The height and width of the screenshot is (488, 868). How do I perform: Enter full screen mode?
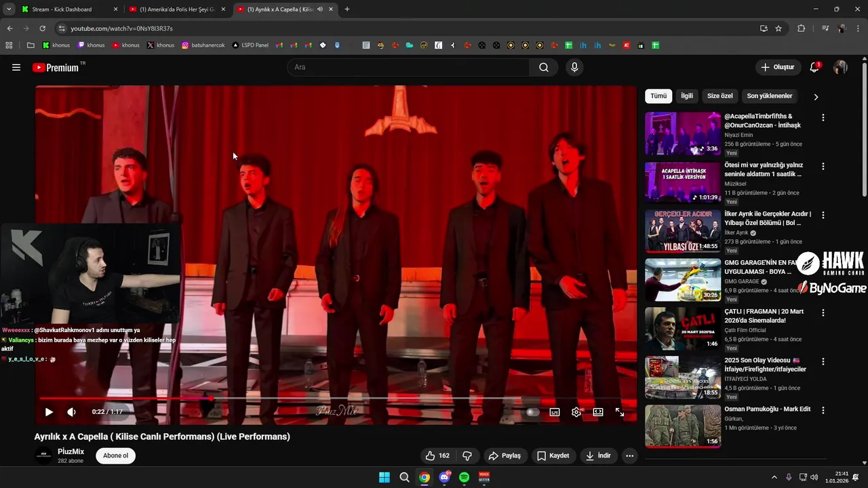pyautogui.click(x=620, y=412)
